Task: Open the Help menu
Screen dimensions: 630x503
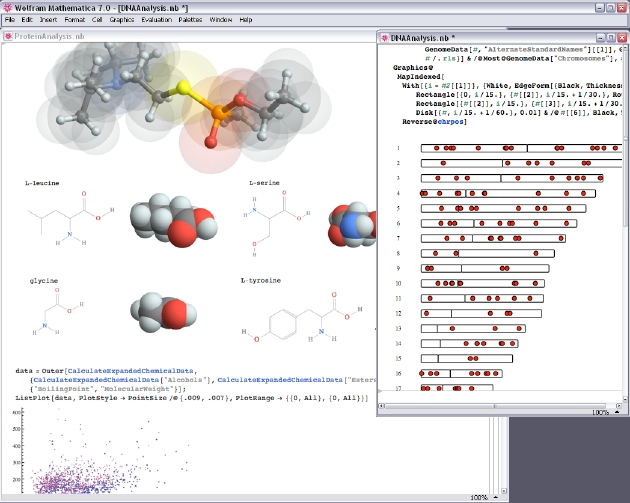Action: 245,19
